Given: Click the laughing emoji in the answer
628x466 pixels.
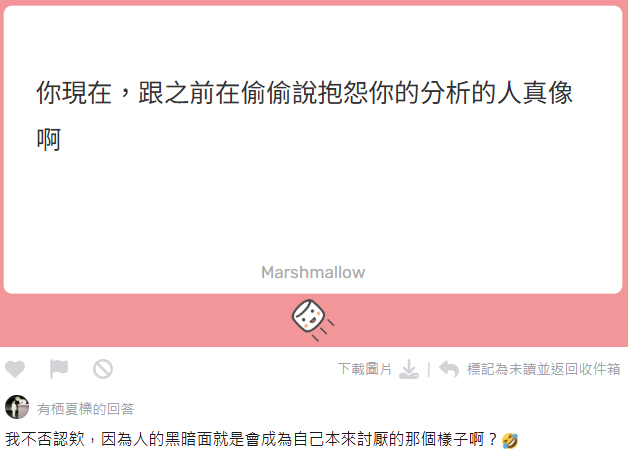Looking at the screenshot, I should (x=509, y=440).
